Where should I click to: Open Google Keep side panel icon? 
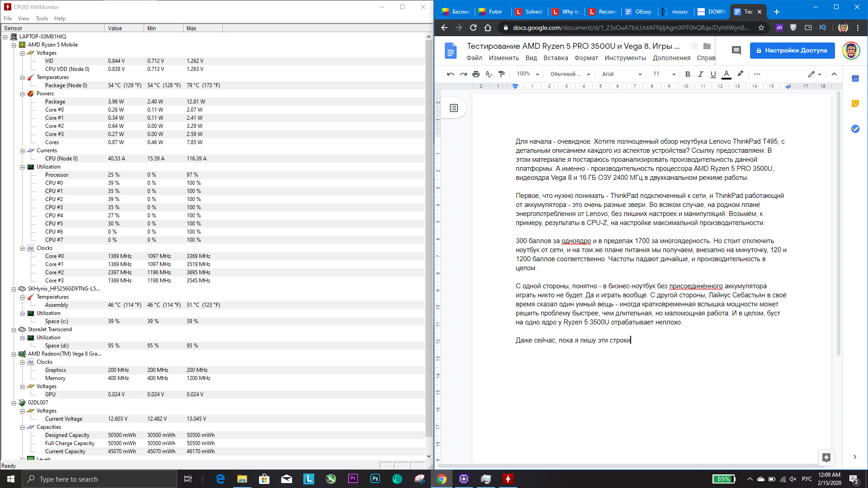point(855,103)
